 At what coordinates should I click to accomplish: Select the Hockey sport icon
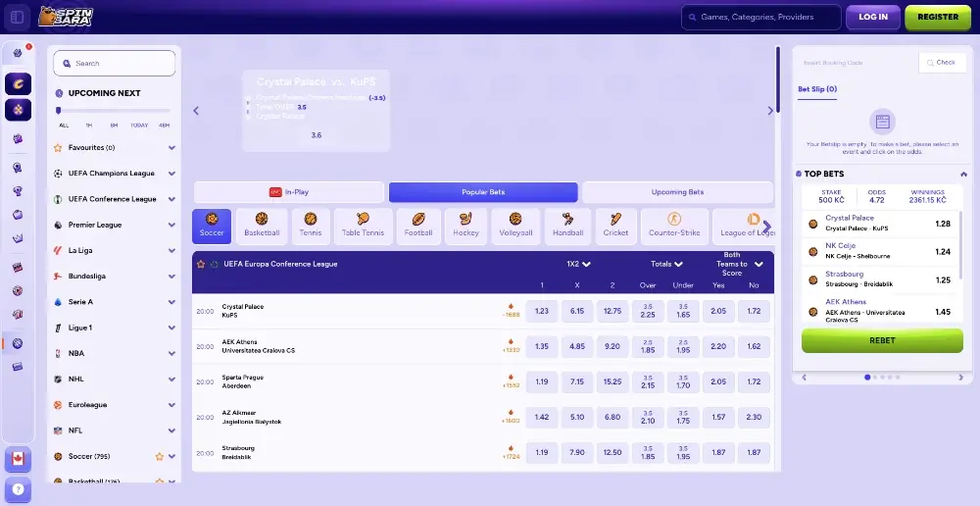(x=465, y=226)
